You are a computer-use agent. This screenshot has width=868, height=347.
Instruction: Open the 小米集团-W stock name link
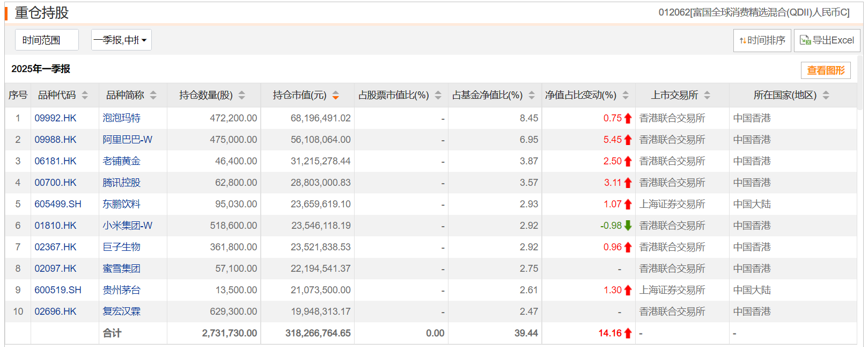[x=128, y=226]
